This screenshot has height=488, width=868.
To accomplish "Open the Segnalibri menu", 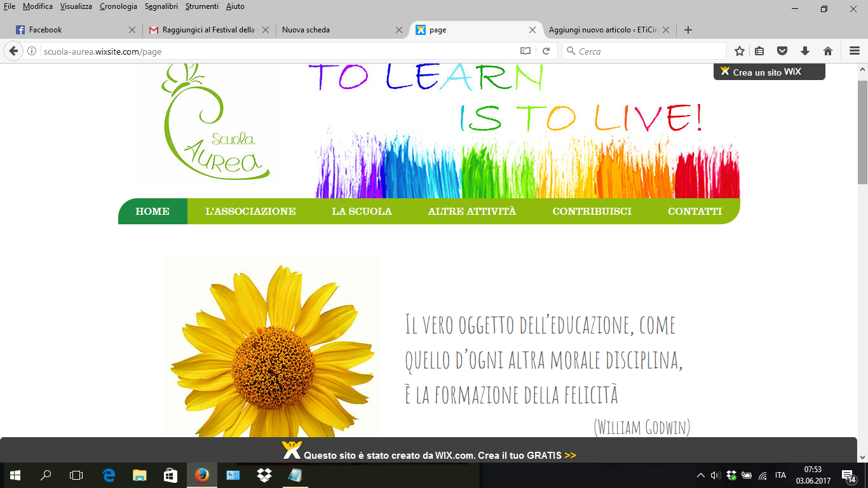I will pos(162,6).
